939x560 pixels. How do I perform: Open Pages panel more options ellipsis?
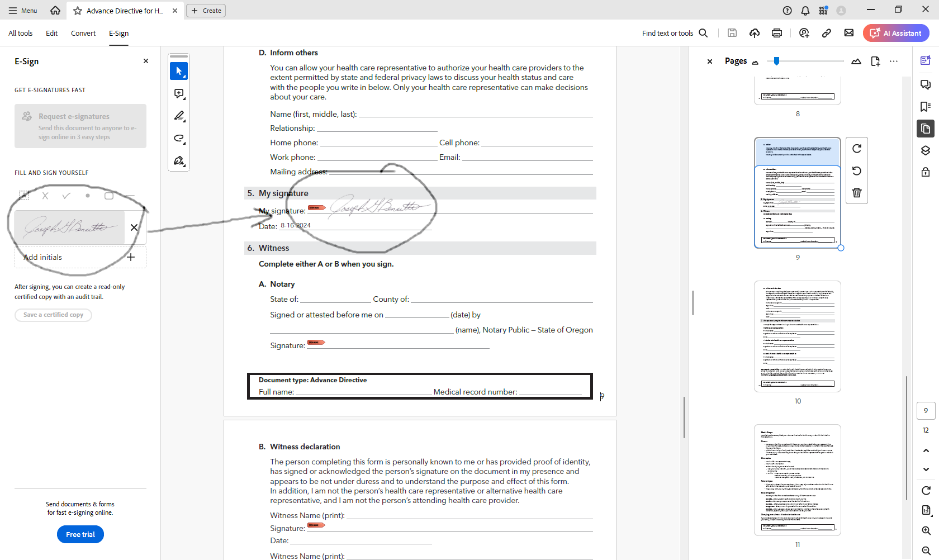click(x=894, y=61)
